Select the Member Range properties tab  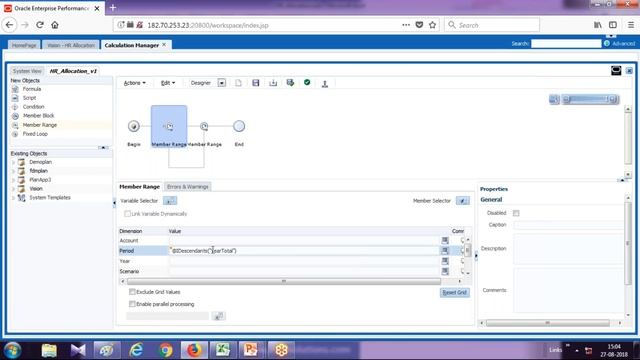click(x=140, y=187)
